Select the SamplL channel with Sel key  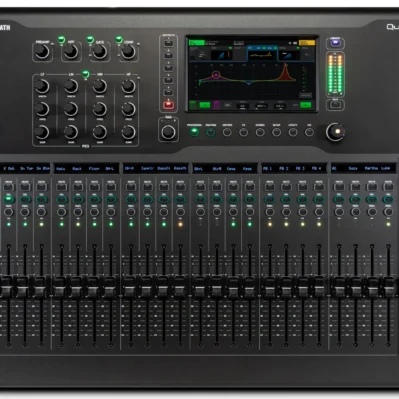[x=147, y=199]
